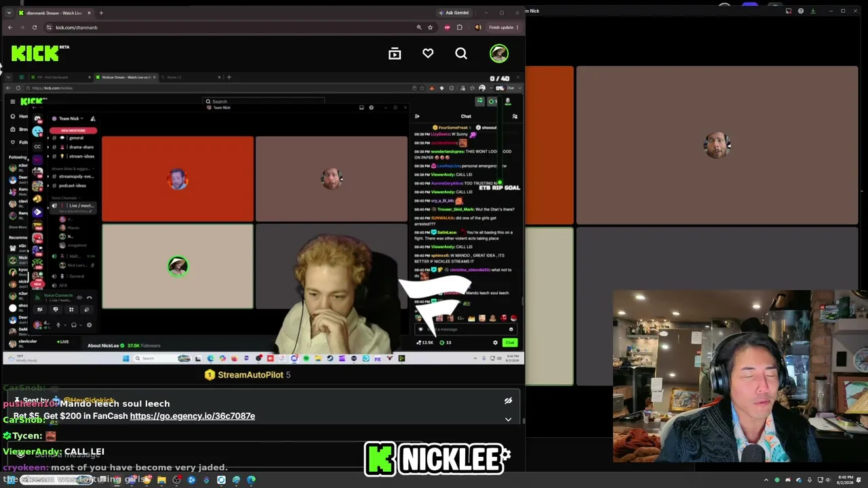Select the red call tile with avatar
Screen dimensions: 868x488
[x=178, y=179]
